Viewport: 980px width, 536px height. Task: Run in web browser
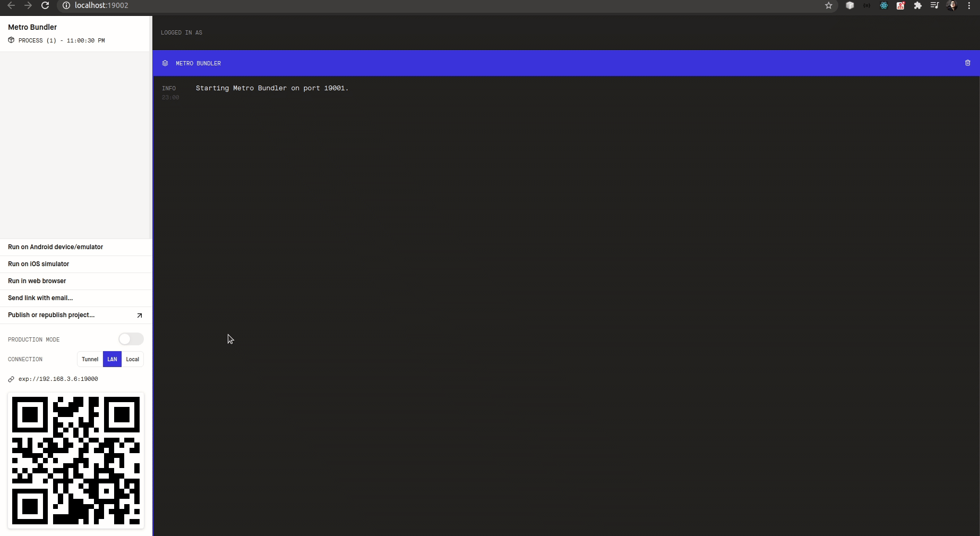(76, 281)
